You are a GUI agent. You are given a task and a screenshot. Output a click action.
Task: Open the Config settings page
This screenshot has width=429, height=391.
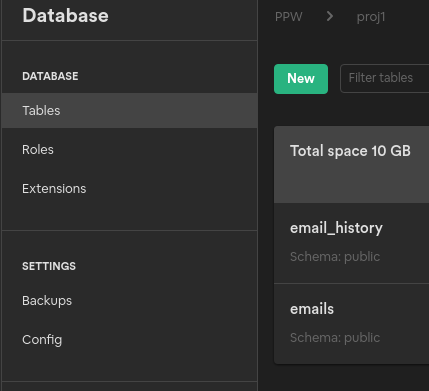click(42, 340)
